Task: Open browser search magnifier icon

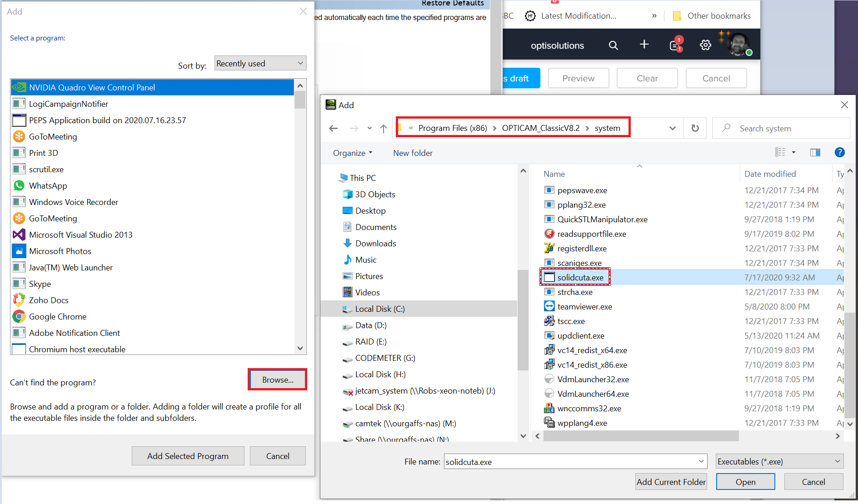Action: 614,45
